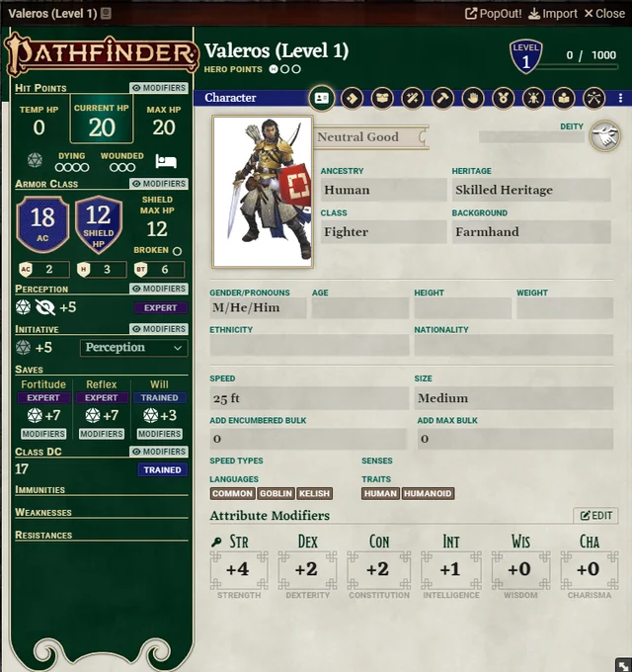The height and width of the screenshot is (672, 632).
Task: Click the hidden eye-slash icon beside Perception
Action: coord(44,307)
